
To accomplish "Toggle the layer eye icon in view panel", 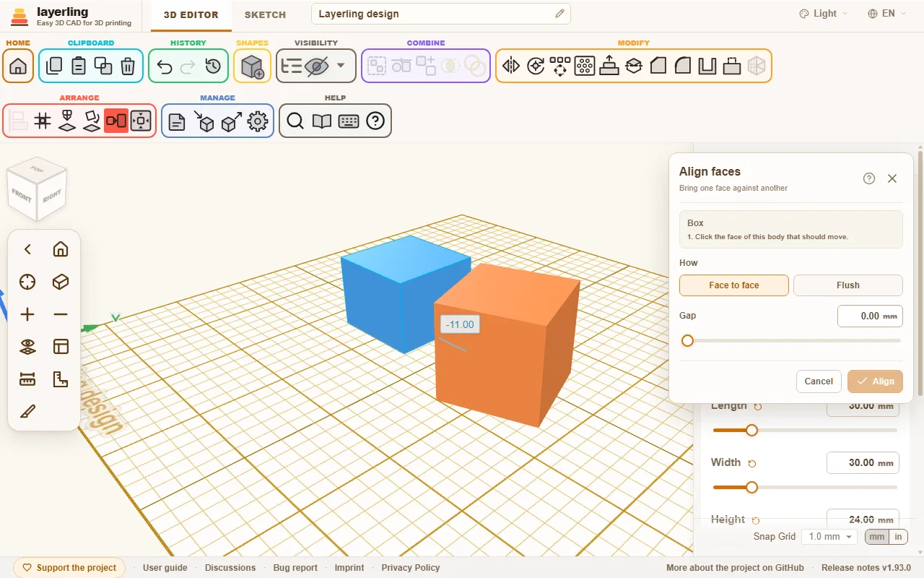I will 27,347.
